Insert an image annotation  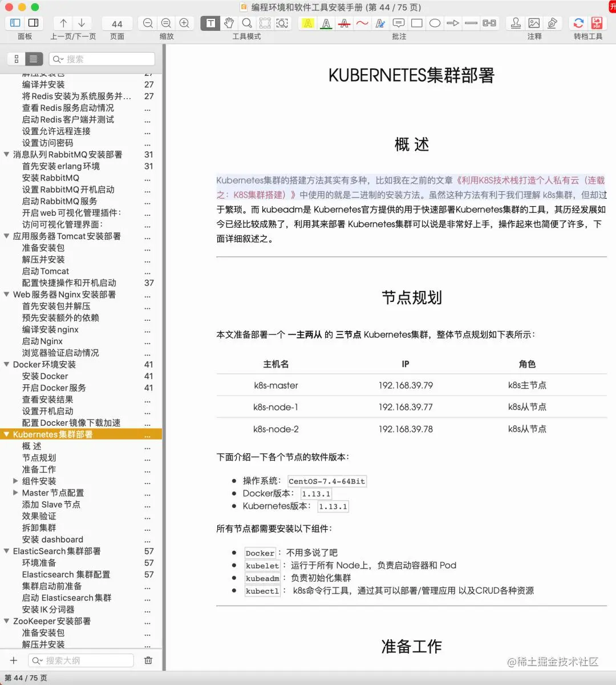(534, 23)
